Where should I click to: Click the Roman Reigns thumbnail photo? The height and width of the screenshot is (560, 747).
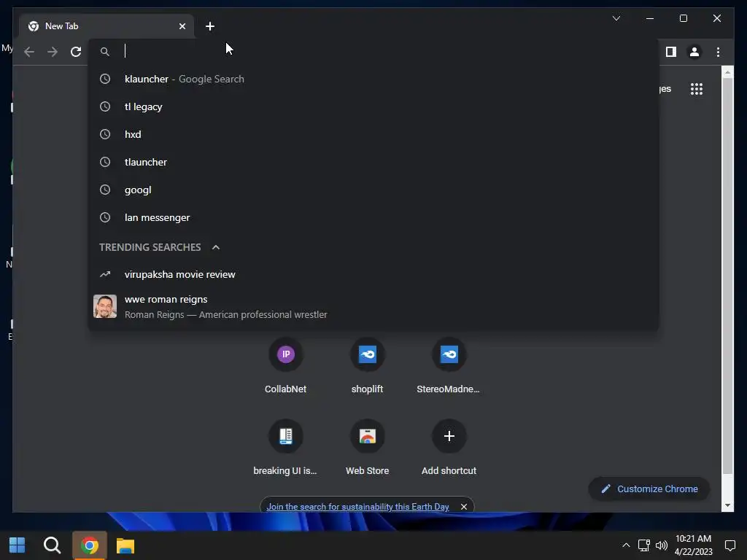105,306
